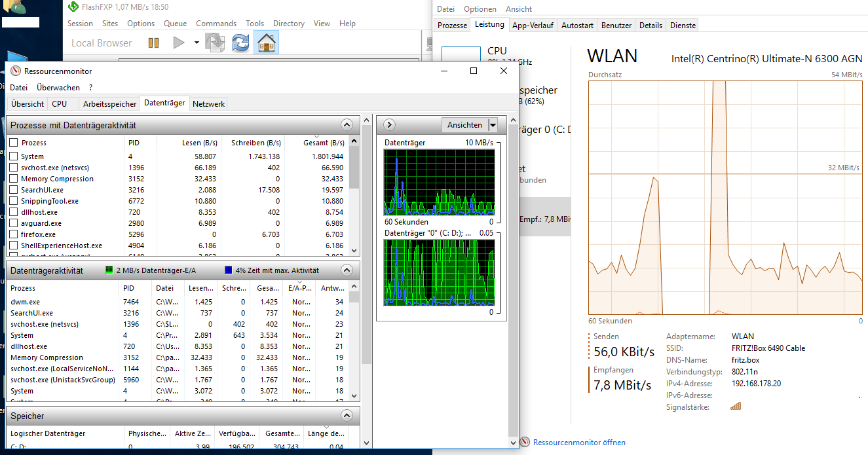This screenshot has width=868, height=455.
Task: Collapse 'Prozesse mit Datenträgeraktivität' section chevron
Action: [x=347, y=125]
